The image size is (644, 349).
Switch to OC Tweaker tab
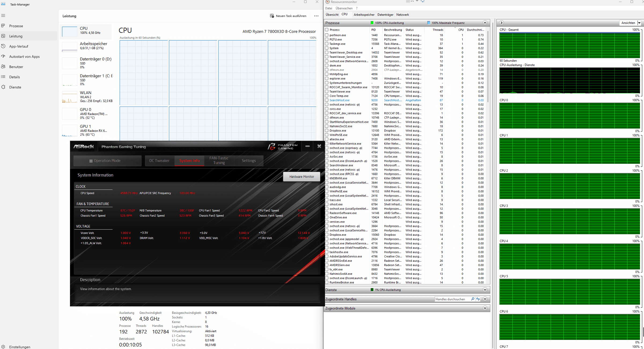[159, 161]
